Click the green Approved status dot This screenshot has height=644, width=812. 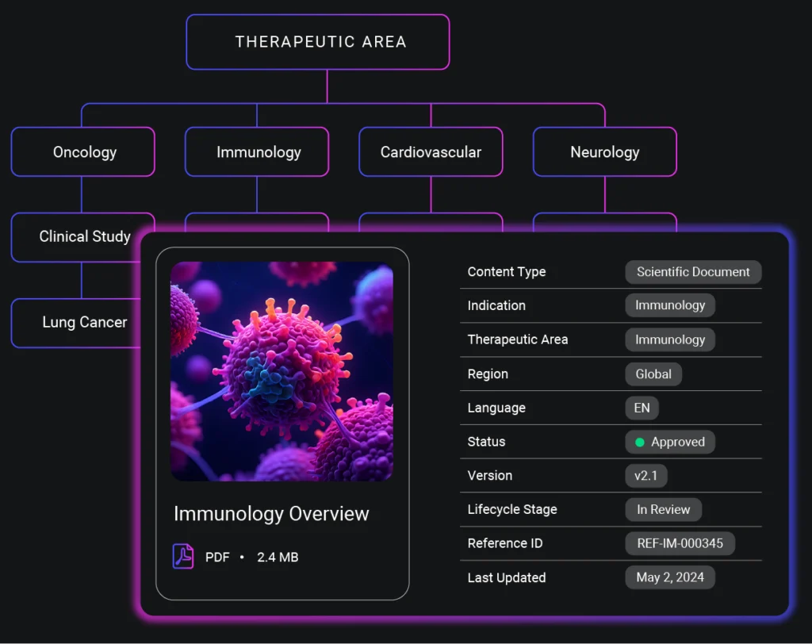pos(640,442)
